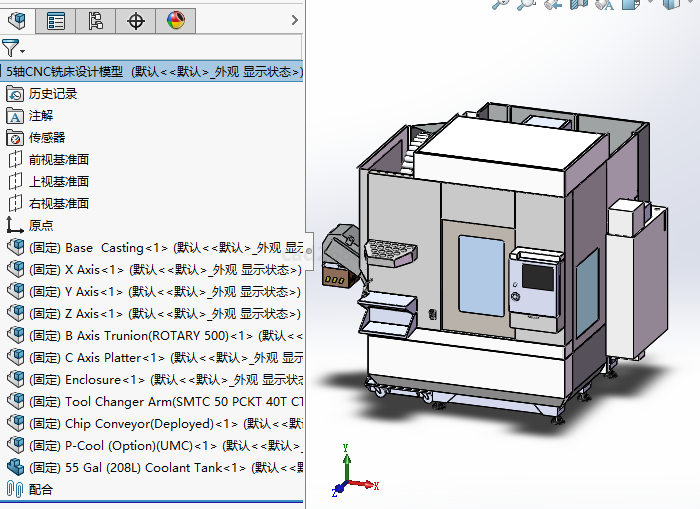Expand the hidden manager tabs arrow

pos(293,20)
